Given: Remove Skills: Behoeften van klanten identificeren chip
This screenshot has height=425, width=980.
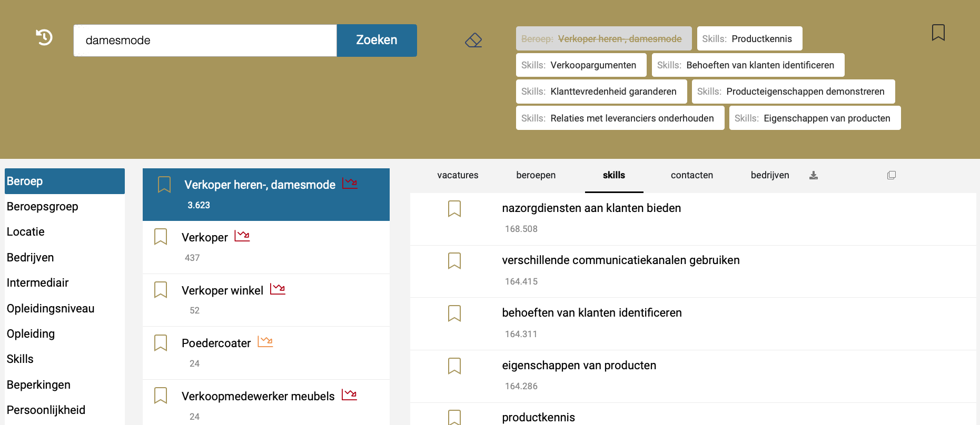Looking at the screenshot, I should click(748, 65).
